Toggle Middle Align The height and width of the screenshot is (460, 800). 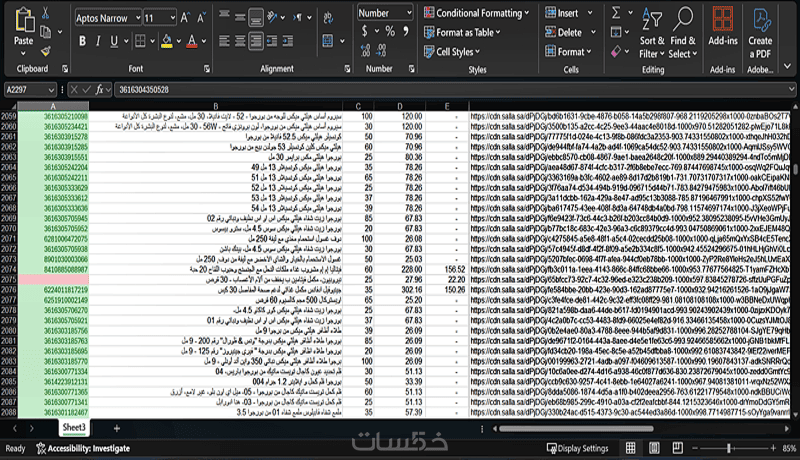pyautogui.click(x=240, y=17)
